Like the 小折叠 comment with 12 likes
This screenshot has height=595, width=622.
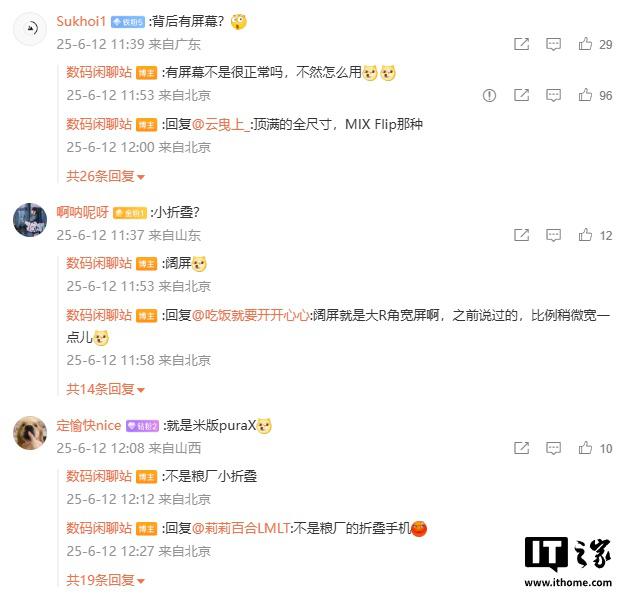(x=585, y=235)
